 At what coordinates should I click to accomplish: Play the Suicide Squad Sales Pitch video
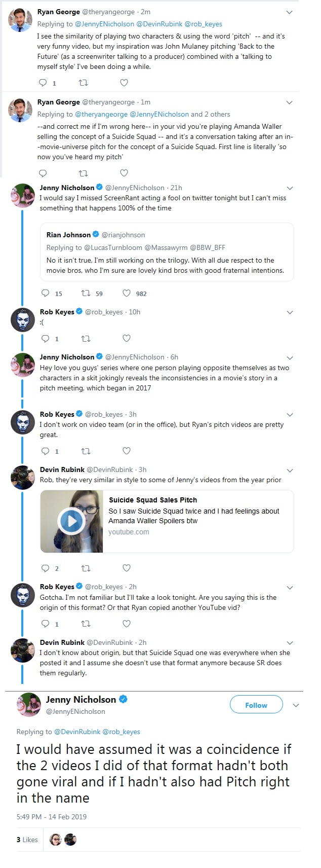(x=71, y=521)
